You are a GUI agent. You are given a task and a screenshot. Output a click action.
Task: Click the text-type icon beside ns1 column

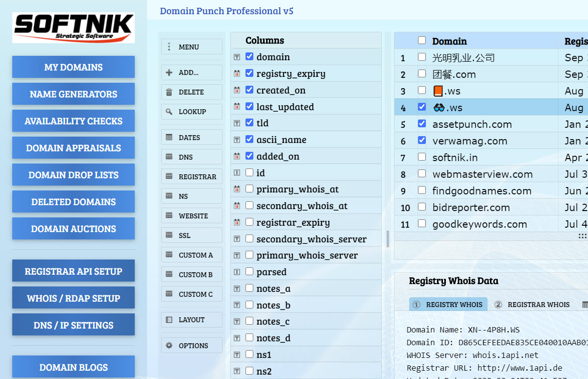237,355
